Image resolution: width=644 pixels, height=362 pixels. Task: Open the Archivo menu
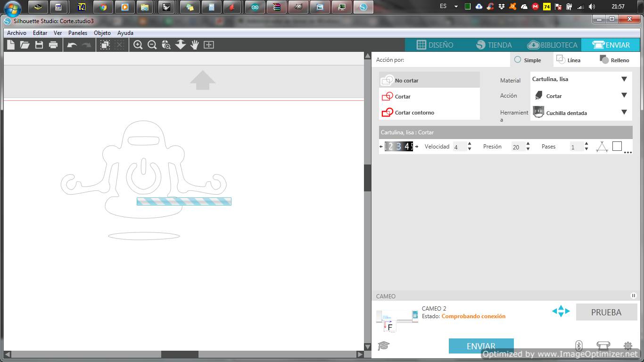tap(17, 33)
